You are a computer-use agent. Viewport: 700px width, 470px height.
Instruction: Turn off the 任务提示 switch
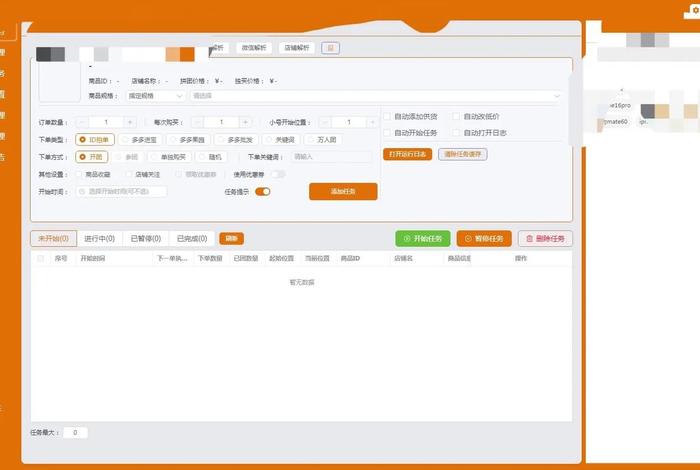262,191
